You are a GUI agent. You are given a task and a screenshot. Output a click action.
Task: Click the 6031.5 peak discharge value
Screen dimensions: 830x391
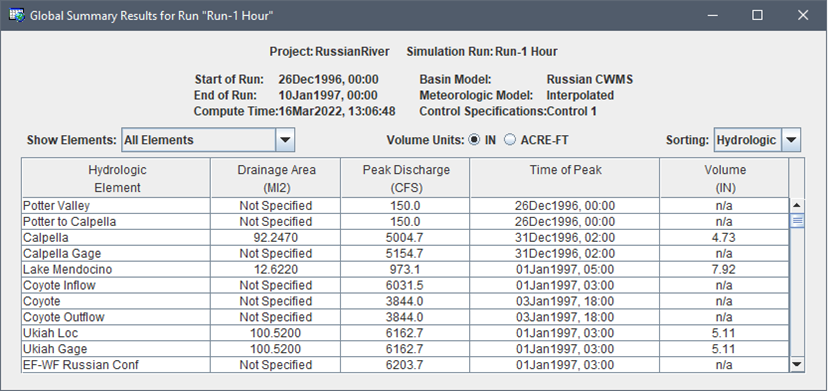click(x=405, y=285)
